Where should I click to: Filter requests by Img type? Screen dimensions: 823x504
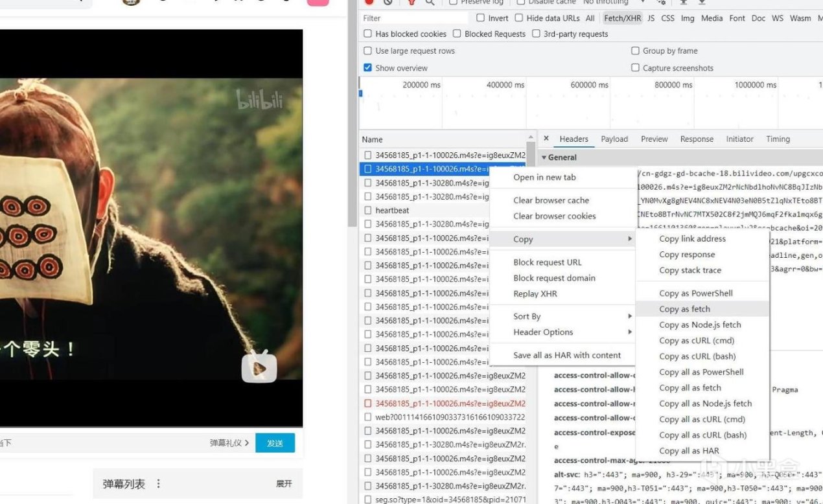tap(688, 18)
